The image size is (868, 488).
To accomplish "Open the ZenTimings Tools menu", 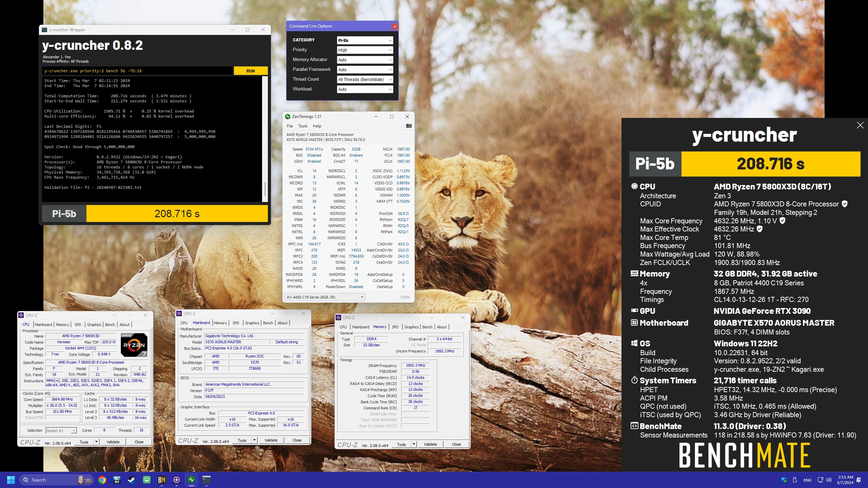I will pyautogui.click(x=303, y=126).
